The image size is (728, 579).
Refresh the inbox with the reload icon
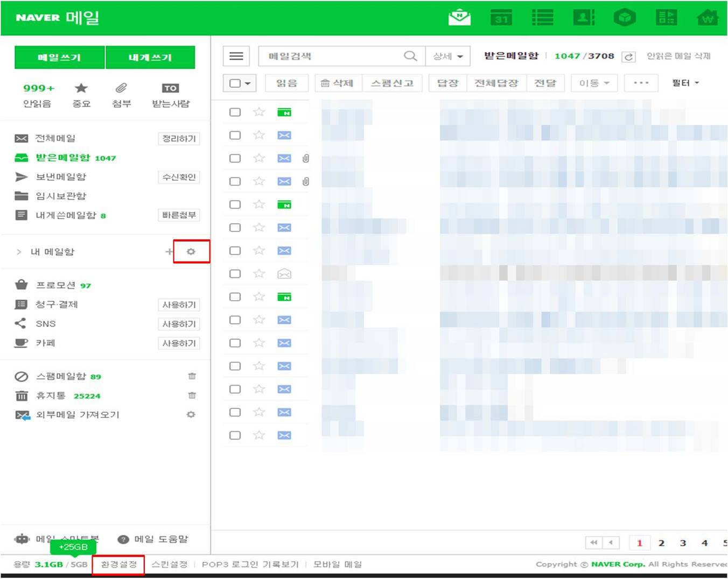point(628,57)
